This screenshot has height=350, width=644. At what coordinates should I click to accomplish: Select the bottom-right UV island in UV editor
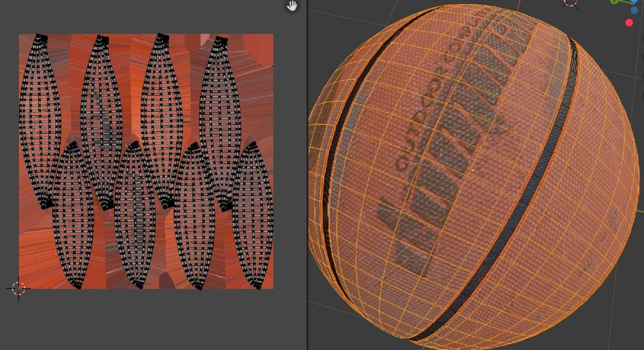pyautogui.click(x=253, y=215)
